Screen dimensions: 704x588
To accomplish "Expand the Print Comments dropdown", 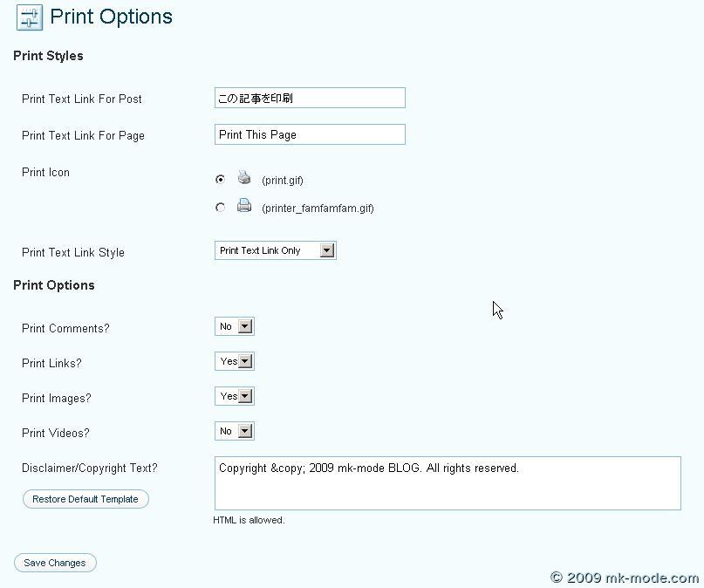I will pos(235,326).
